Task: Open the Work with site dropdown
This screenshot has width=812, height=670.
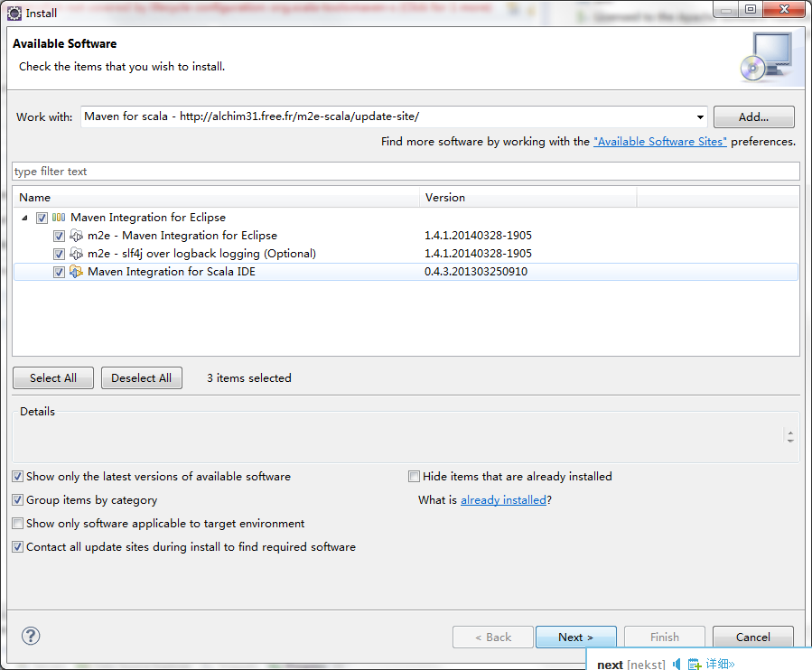Action: click(x=700, y=117)
